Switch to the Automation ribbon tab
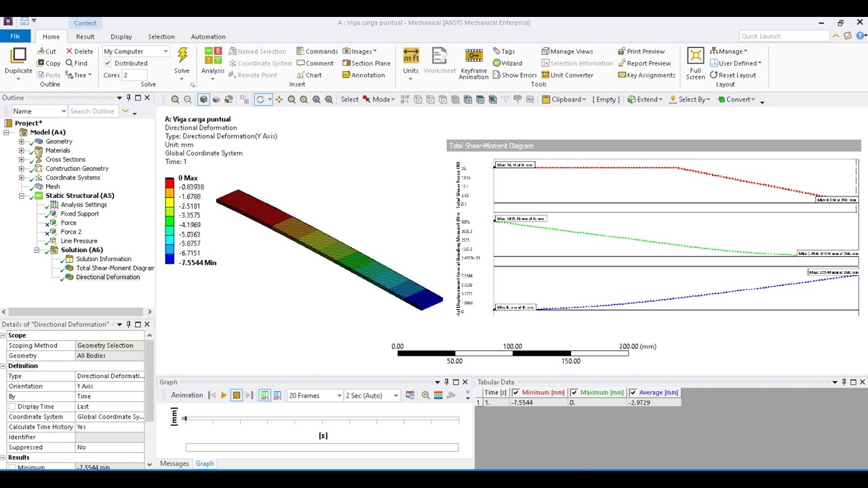Viewport: 868px width, 488px height. (x=208, y=37)
